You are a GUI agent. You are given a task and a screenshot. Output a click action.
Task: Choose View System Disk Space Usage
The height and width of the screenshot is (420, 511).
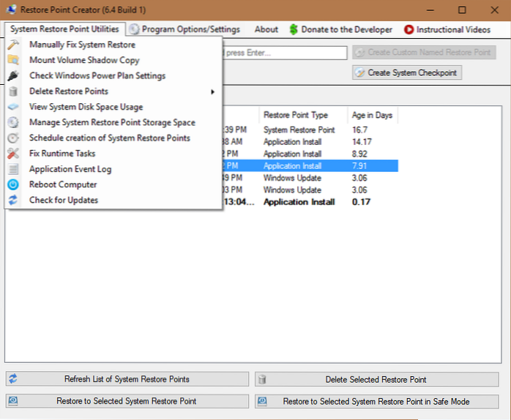tap(86, 107)
